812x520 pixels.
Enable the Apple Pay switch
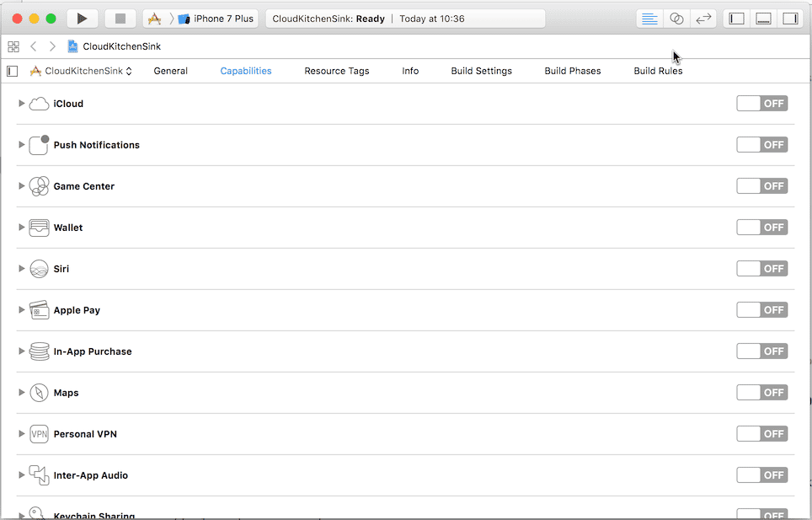761,309
